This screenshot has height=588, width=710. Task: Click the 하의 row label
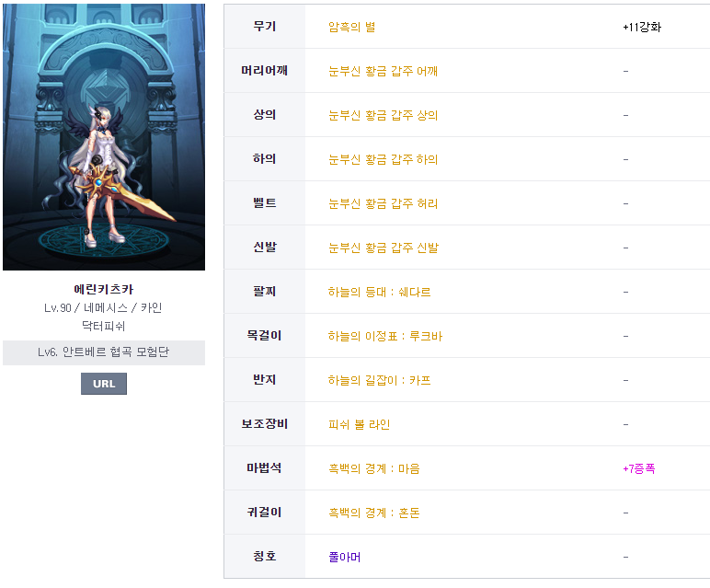pos(265,158)
